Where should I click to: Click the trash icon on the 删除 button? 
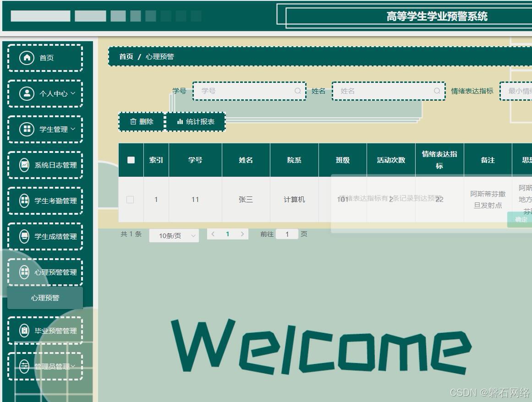(133, 122)
